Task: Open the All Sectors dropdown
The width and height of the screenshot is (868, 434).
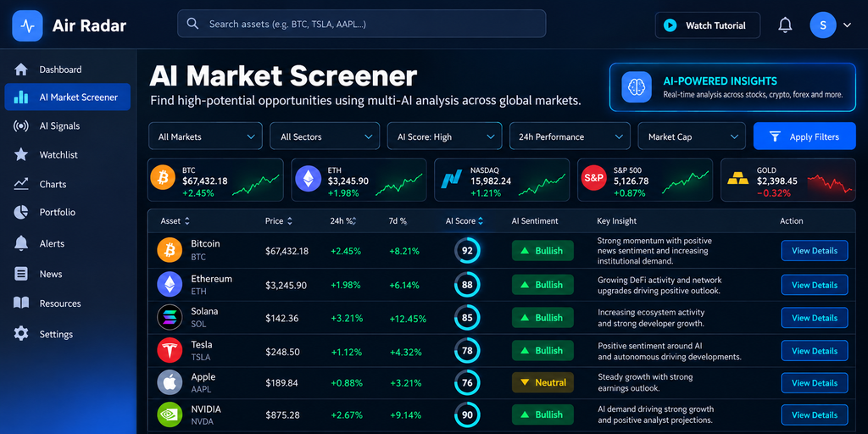Action: tap(325, 136)
